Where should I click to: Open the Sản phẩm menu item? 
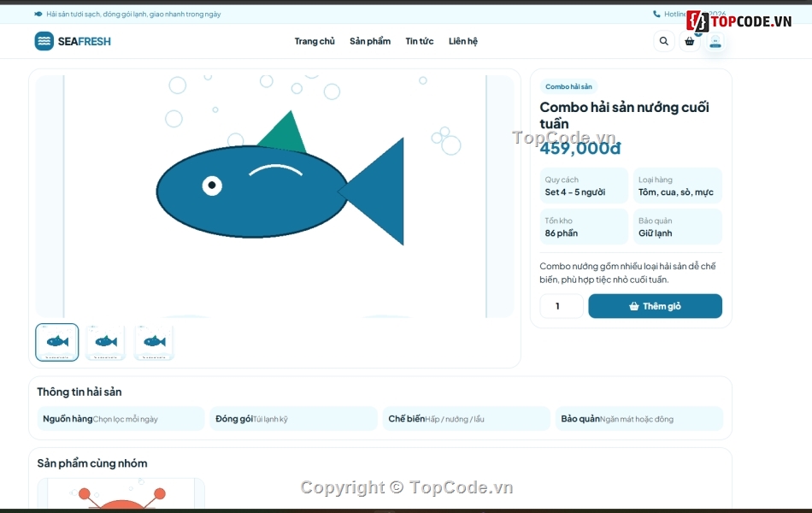click(x=370, y=41)
